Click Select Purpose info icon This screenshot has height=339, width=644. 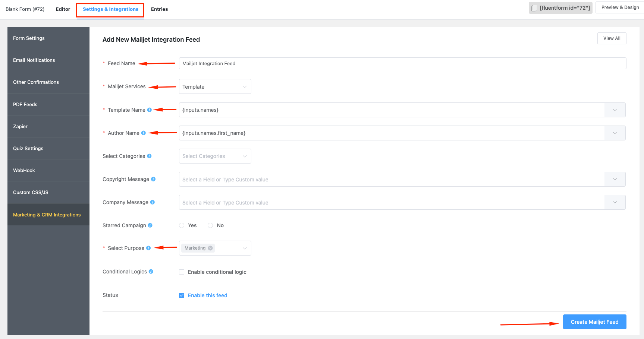[148, 248]
